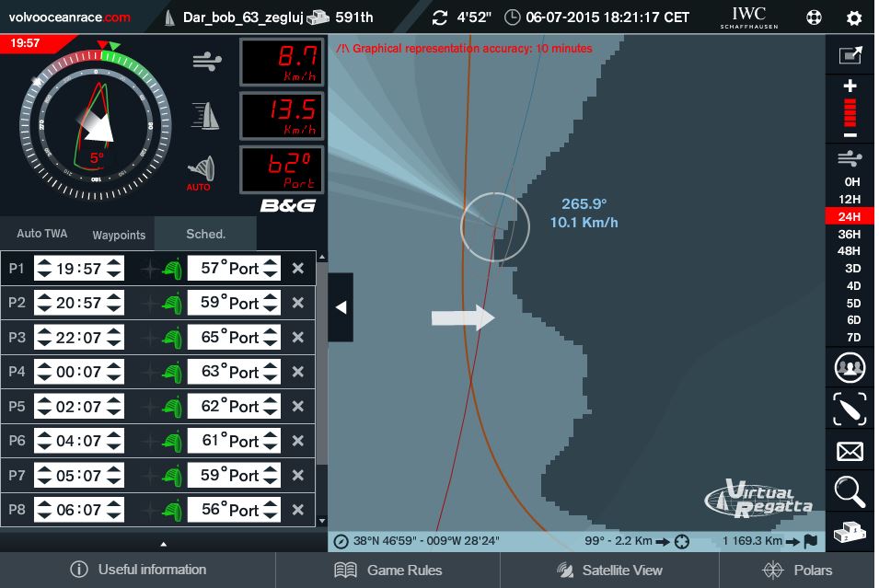Collapse the left panel arrow
Viewport: 879px width, 588px height.
point(341,307)
